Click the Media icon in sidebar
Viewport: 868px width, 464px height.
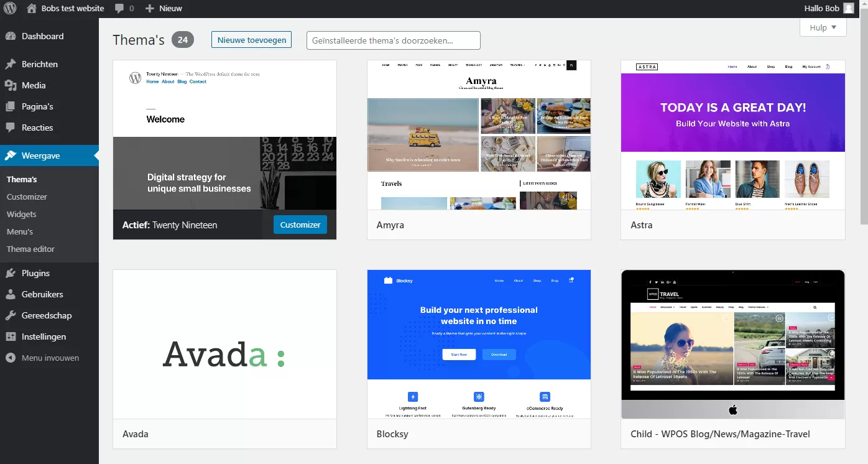(11, 85)
